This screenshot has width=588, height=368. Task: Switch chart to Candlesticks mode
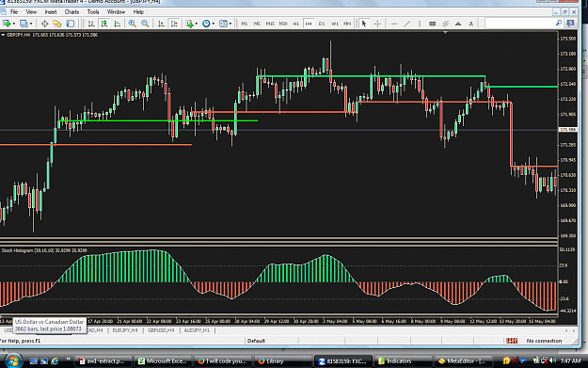(103, 24)
